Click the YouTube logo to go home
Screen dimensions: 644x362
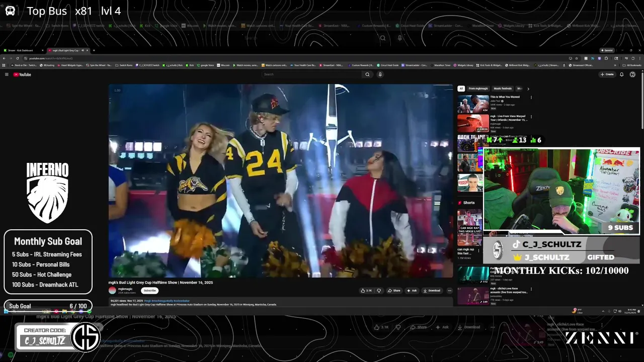22,74
